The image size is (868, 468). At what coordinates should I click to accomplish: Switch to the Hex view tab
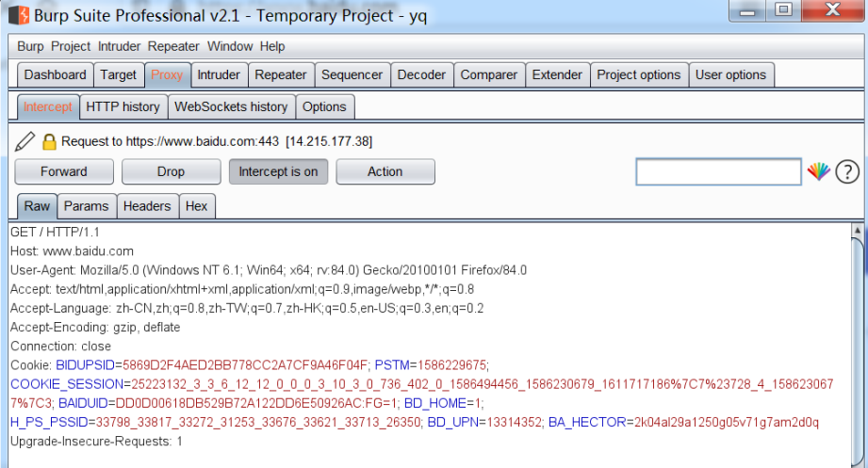pos(197,206)
